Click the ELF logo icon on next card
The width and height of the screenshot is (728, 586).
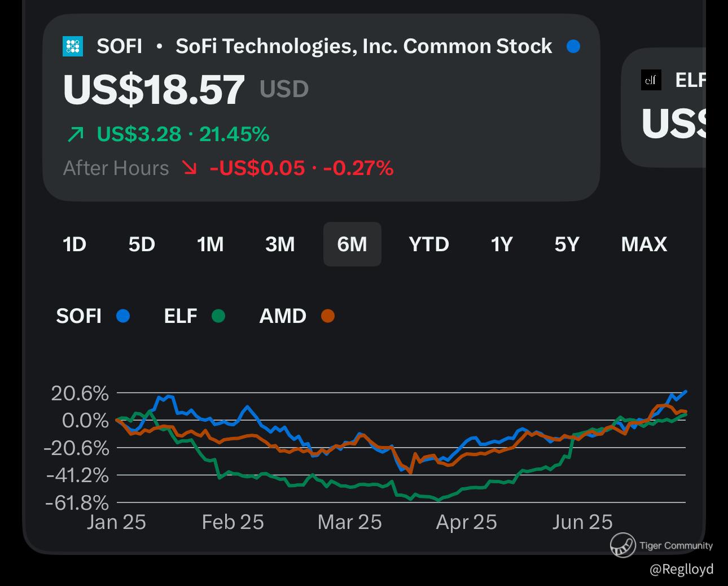[651, 80]
